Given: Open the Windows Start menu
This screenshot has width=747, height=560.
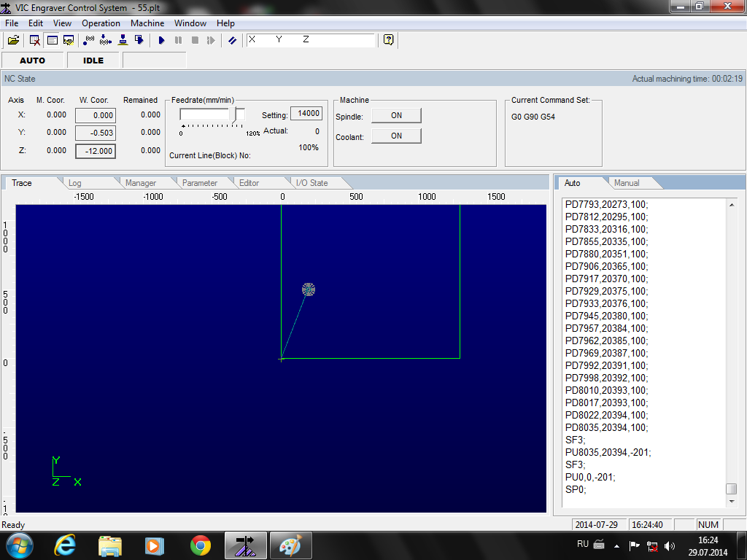Looking at the screenshot, I should [19, 545].
